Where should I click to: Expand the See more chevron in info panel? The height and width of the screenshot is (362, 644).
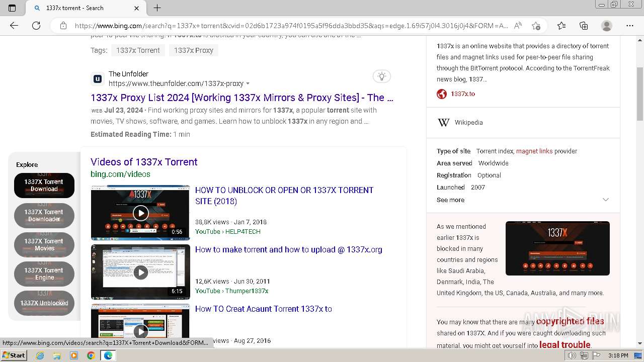tap(606, 200)
